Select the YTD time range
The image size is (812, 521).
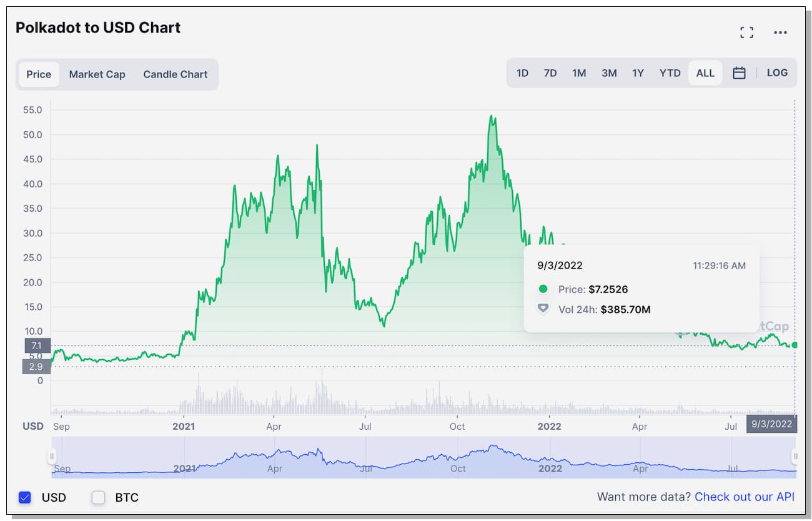coord(670,73)
